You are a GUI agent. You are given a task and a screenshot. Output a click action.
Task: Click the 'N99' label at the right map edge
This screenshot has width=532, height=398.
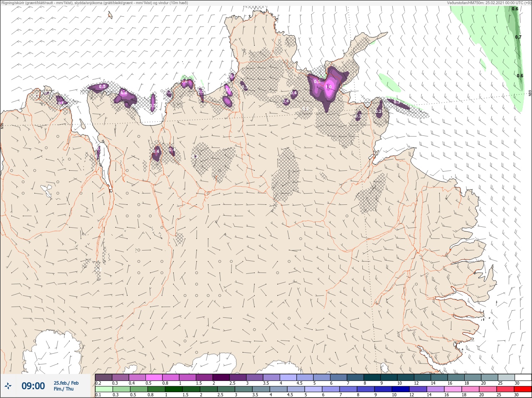(530, 93)
